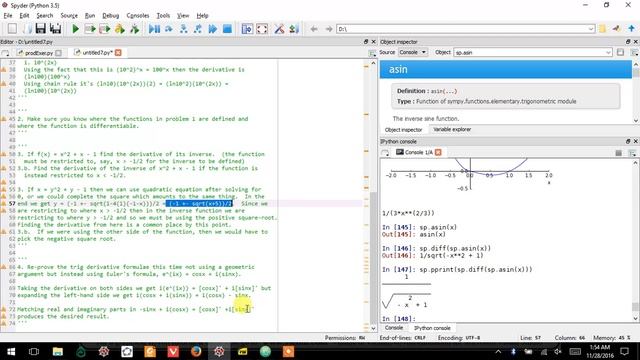Image resolution: width=640 pixels, height=360 pixels.
Task: Open Preferences with the wrench icon
Action: point(279,29)
